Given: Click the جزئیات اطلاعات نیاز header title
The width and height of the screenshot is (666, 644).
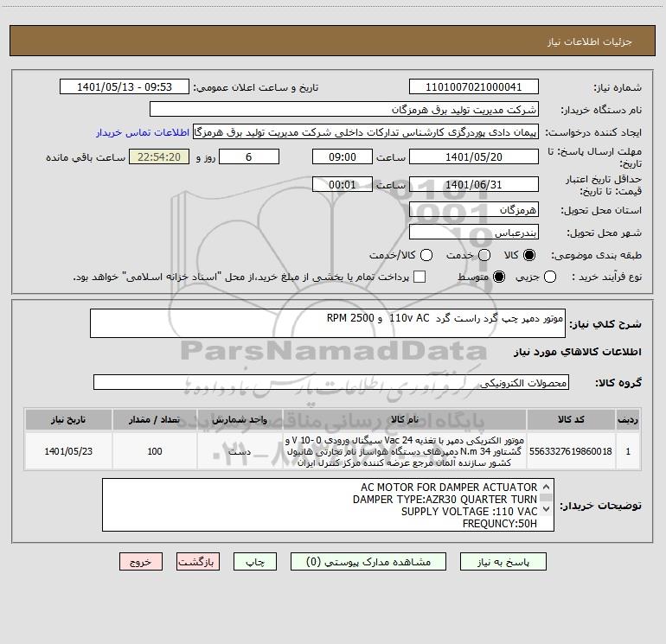Looking at the screenshot, I should coord(589,41).
